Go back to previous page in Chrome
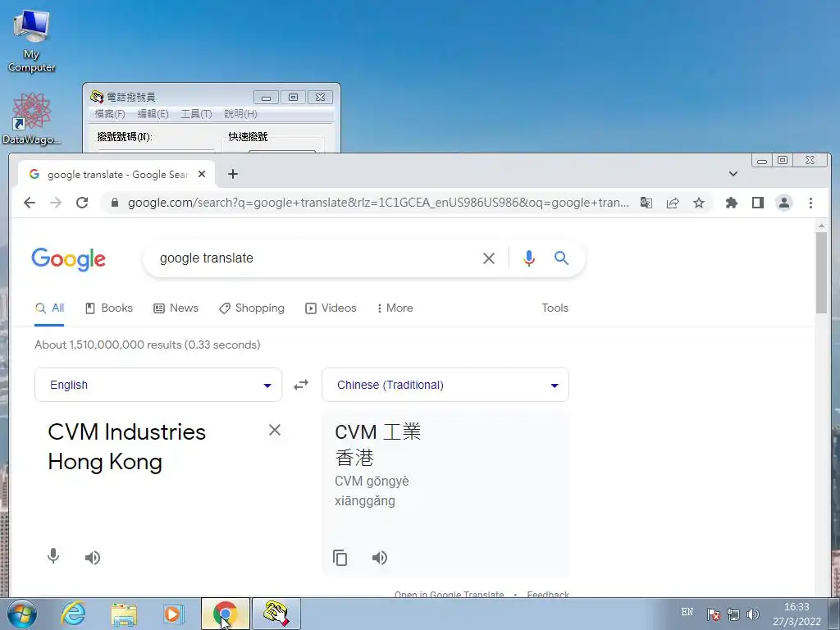The image size is (840, 630). (x=30, y=203)
